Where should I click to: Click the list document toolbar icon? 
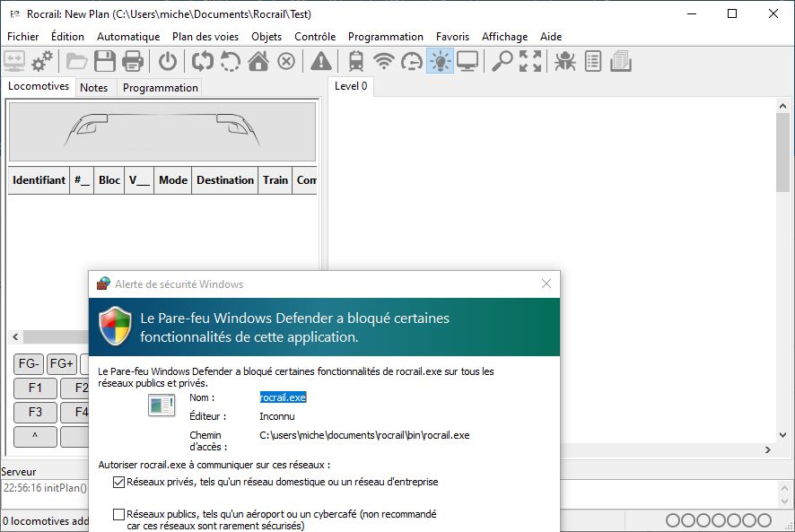click(593, 61)
